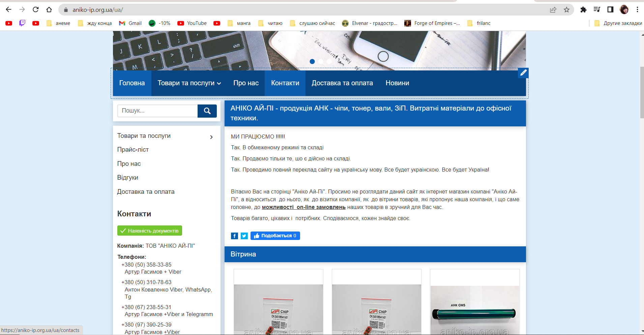Click the address bar URL
The height and width of the screenshot is (335, 644).
98,10
